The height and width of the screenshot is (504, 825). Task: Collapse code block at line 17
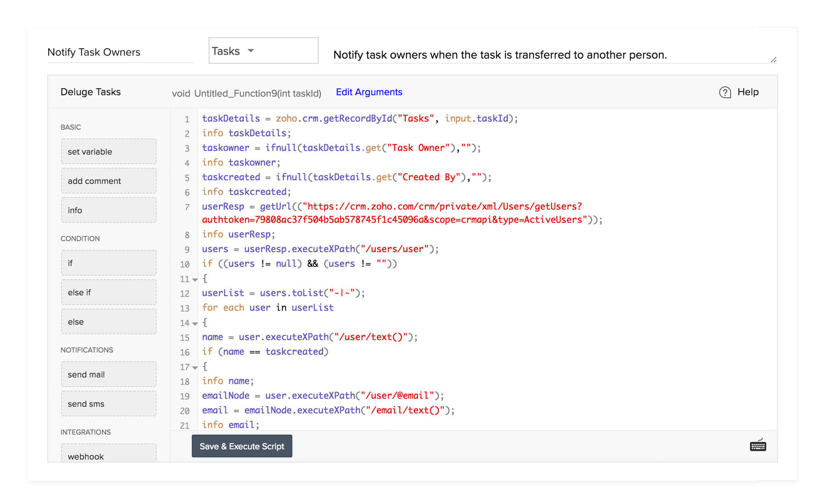pos(195,367)
